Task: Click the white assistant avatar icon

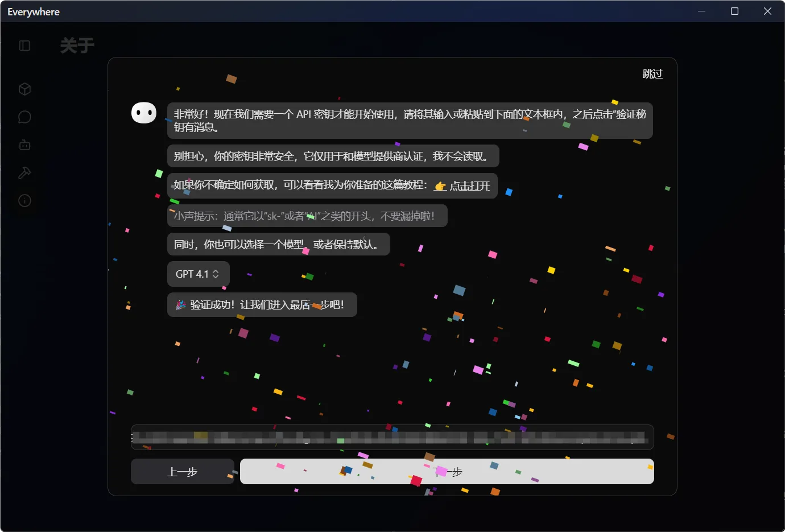Action: (x=144, y=113)
